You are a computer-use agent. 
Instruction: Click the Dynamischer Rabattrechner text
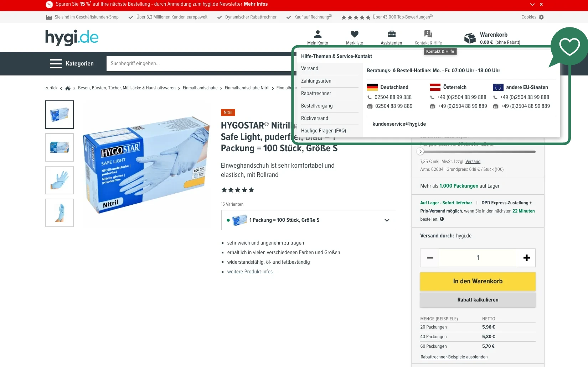tap(251, 17)
